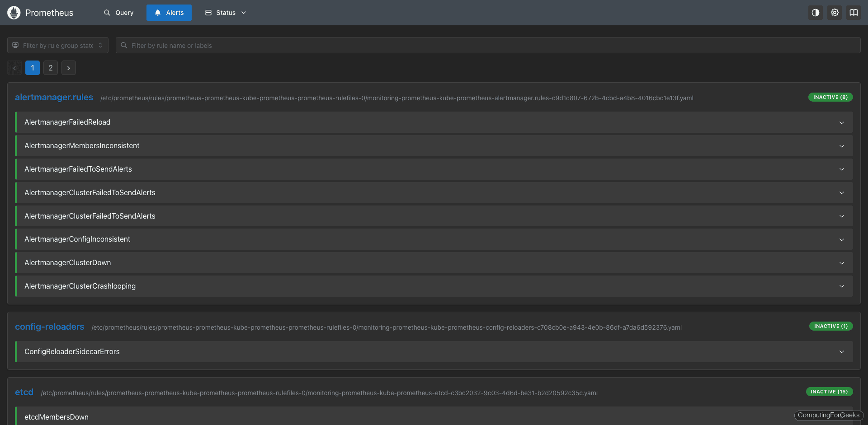Image resolution: width=868 pixels, height=425 pixels.
Task: Go to page 2 of alert rules
Action: tap(50, 68)
